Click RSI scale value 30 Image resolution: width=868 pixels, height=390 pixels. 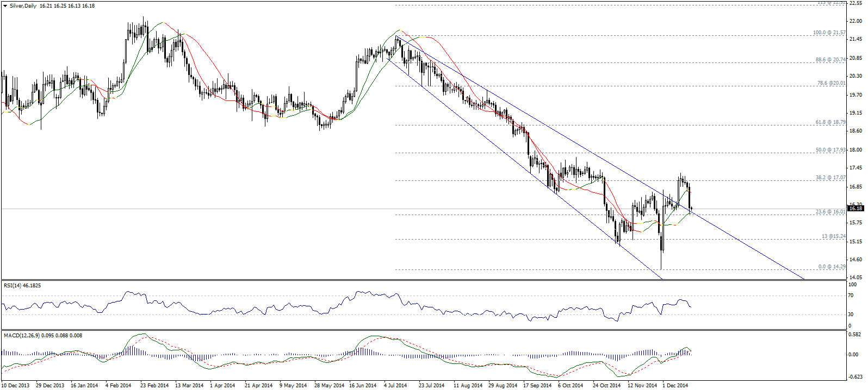(852, 314)
